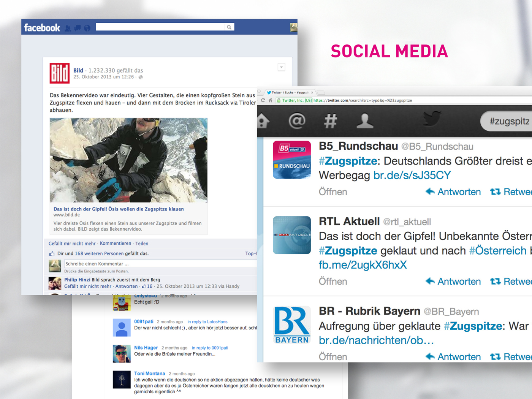Screen dimensions: 532x399
Task: Click the Facebook friend requests icon
Action: tap(68, 28)
